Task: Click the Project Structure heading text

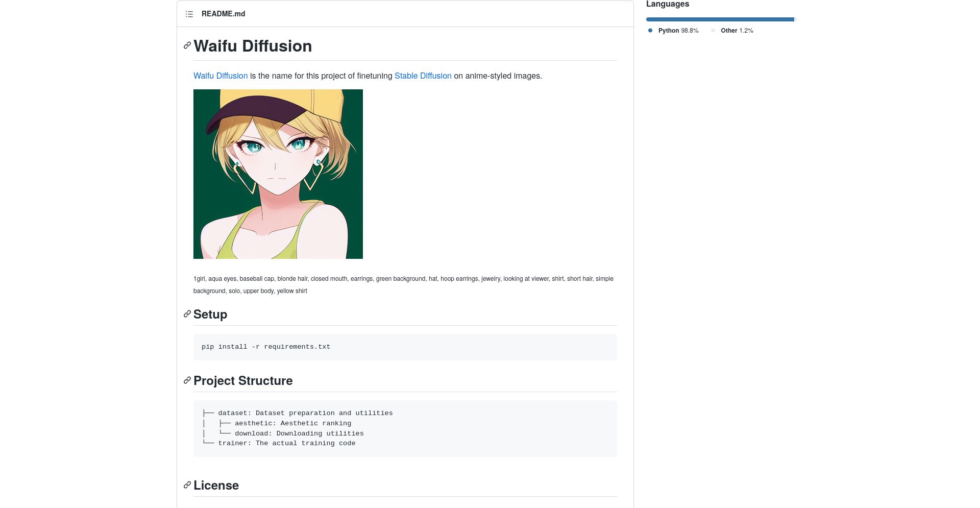Action: coord(243,381)
